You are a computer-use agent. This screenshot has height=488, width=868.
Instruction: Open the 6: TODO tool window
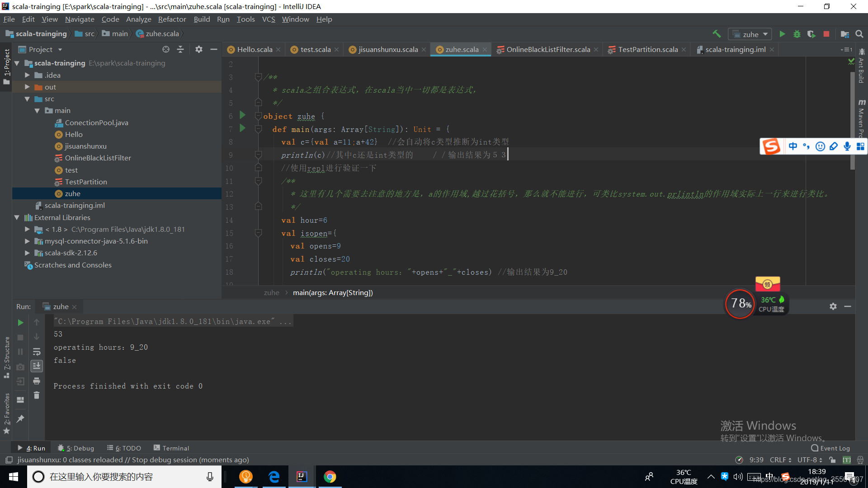pyautogui.click(x=124, y=448)
